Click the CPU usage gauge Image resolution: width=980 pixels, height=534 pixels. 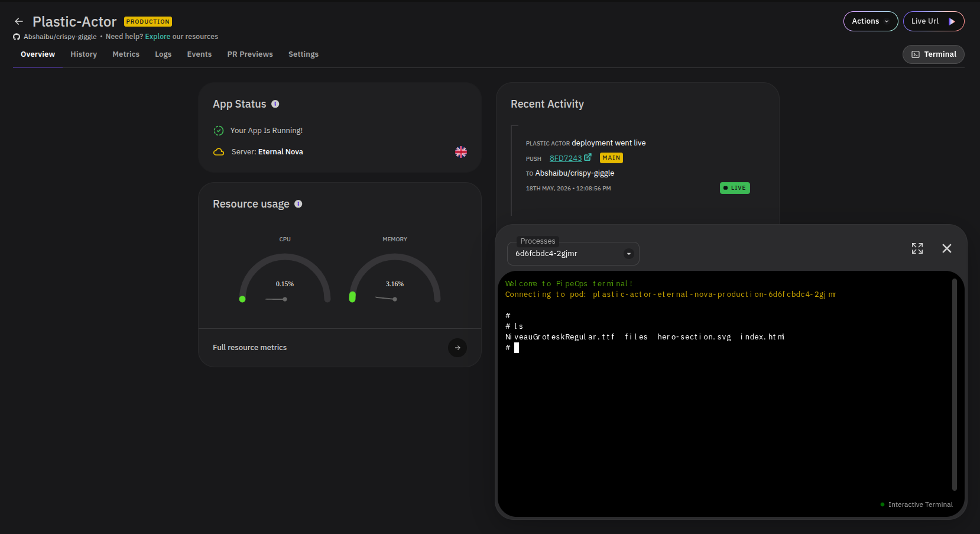285,278
